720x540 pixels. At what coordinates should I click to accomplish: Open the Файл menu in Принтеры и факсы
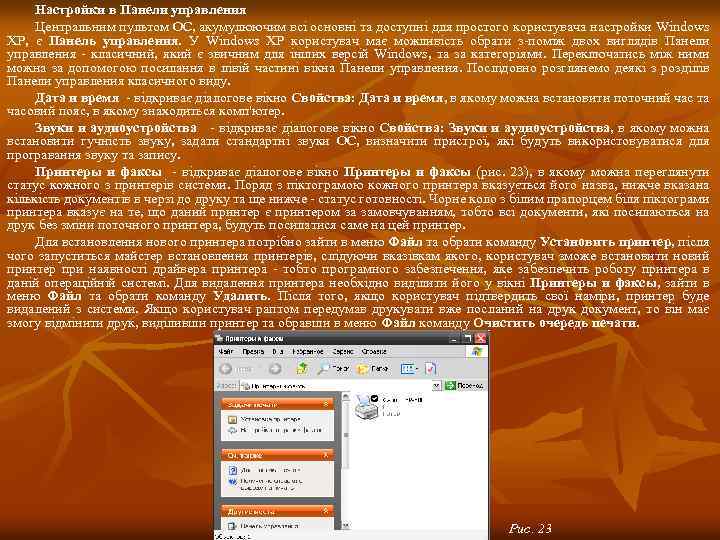point(225,351)
